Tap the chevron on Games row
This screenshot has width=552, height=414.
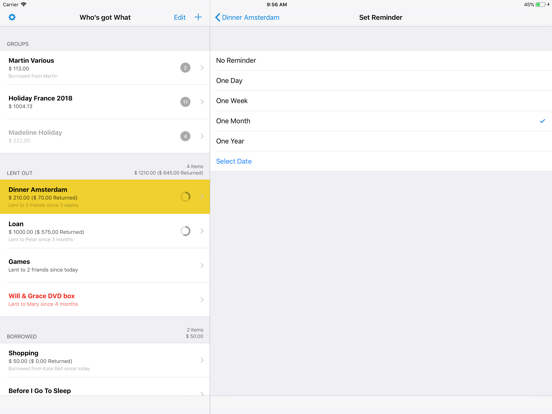202,265
